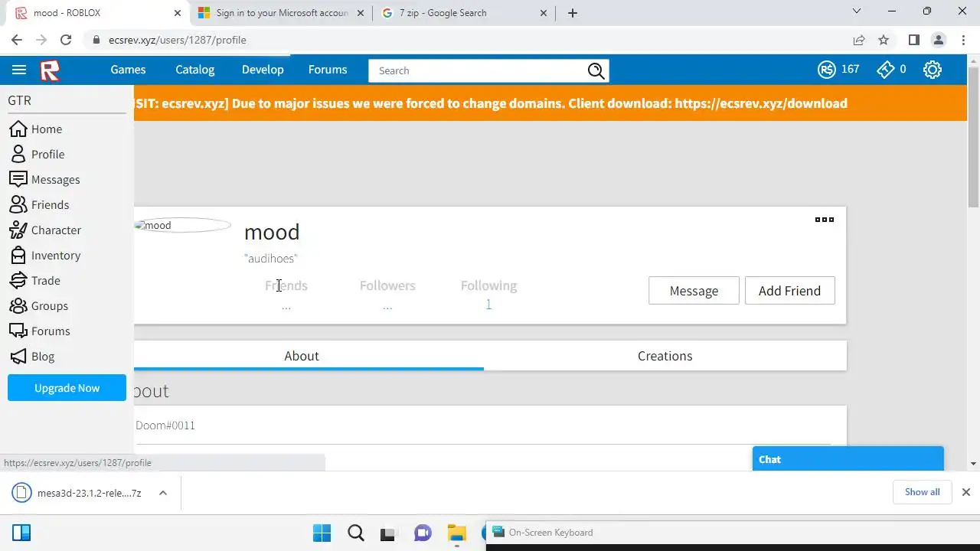The image size is (980, 551).
Task: Open the Widgets icon at the taskbar left
Action: [21, 533]
